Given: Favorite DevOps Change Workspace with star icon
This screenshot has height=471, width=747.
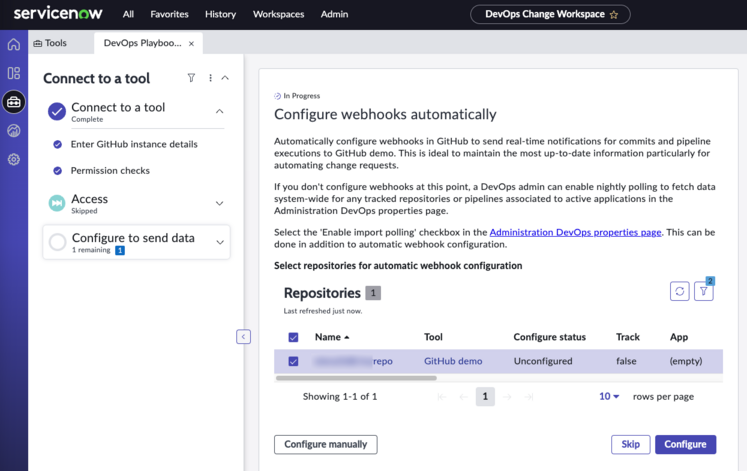Looking at the screenshot, I should coord(614,15).
